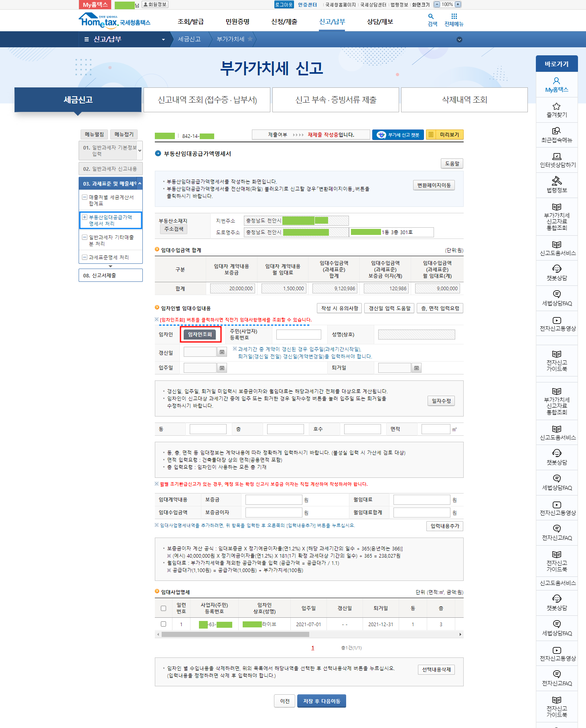The height and width of the screenshot is (728, 586).
Task: Open the 도움말 help button
Action: [452, 164]
